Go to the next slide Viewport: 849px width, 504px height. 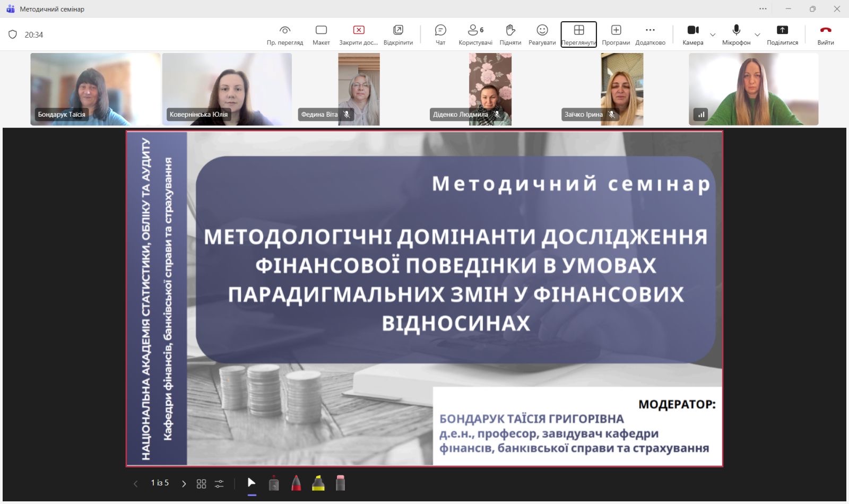[x=184, y=484]
